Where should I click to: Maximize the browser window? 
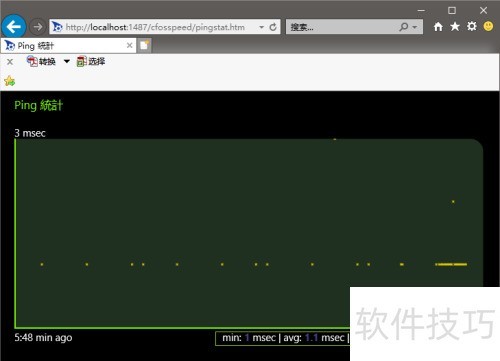coord(452,10)
